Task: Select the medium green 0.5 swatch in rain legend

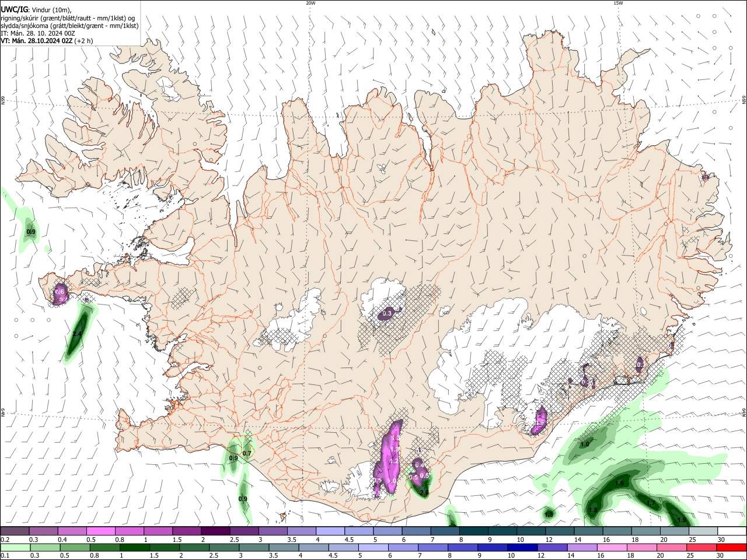Action: coord(75,547)
